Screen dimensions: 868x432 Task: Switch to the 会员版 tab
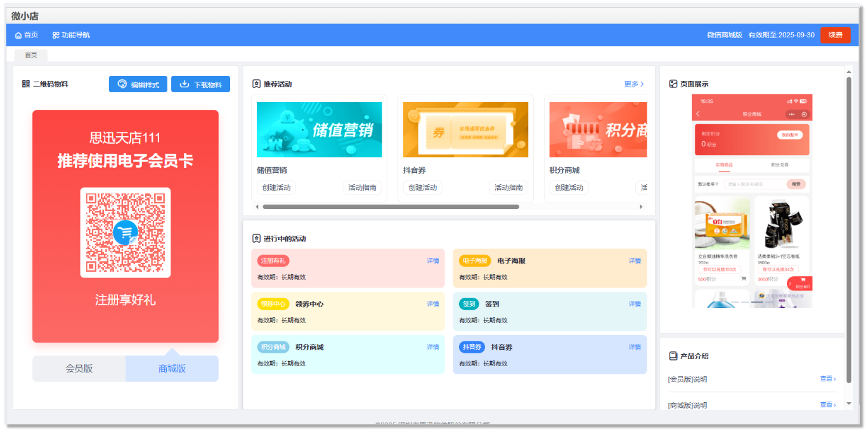click(79, 369)
